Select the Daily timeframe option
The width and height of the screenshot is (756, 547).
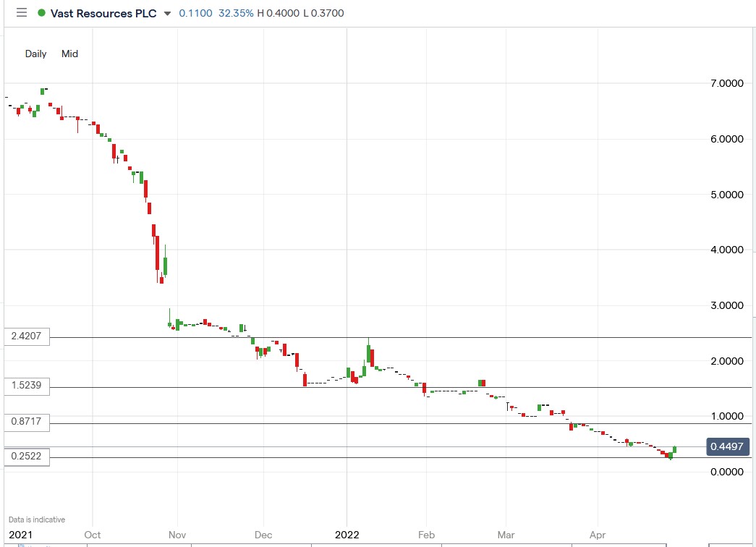35,54
